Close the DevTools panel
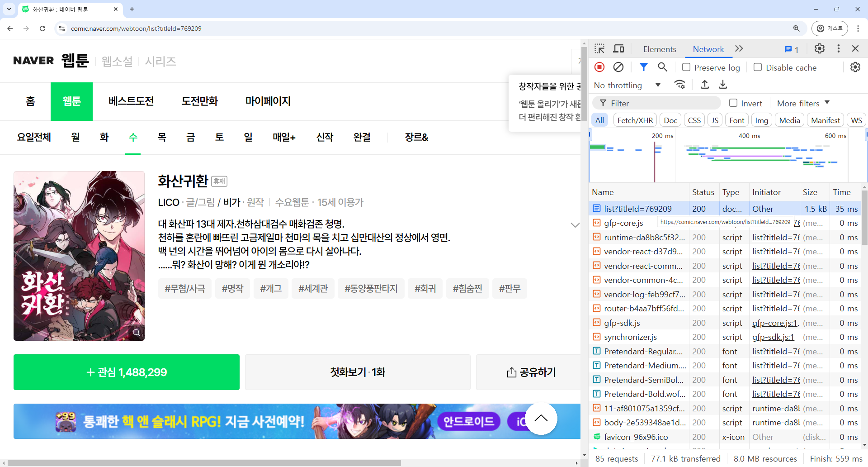Image resolution: width=868 pixels, height=467 pixels. point(855,48)
